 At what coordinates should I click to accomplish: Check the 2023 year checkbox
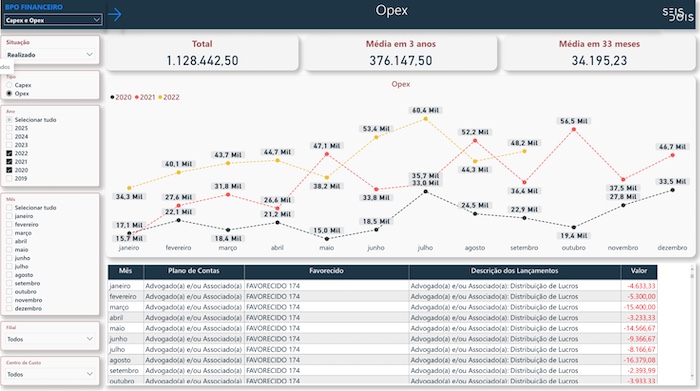click(9, 145)
